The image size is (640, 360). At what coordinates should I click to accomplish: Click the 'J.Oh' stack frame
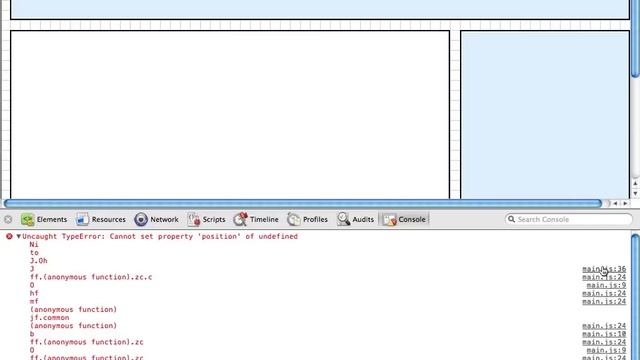[x=39, y=261]
